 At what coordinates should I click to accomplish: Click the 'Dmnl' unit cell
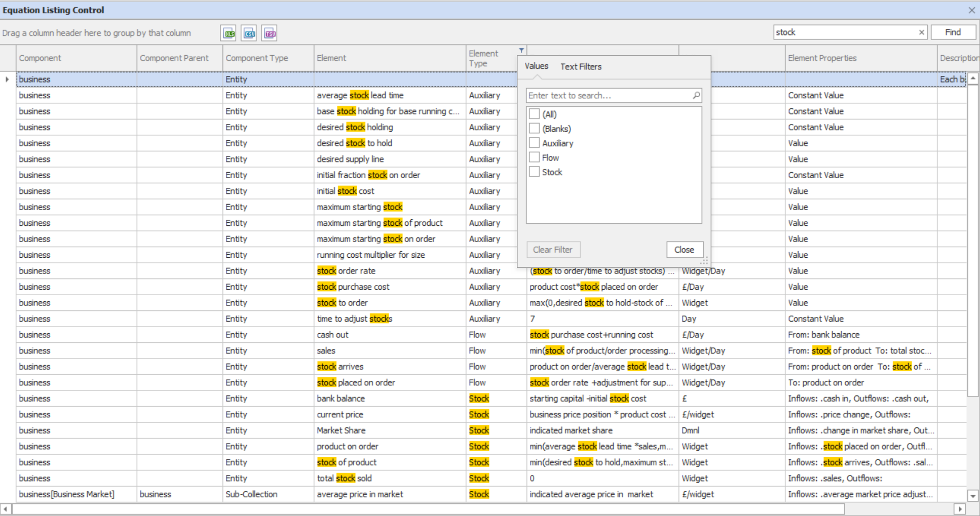pos(732,430)
